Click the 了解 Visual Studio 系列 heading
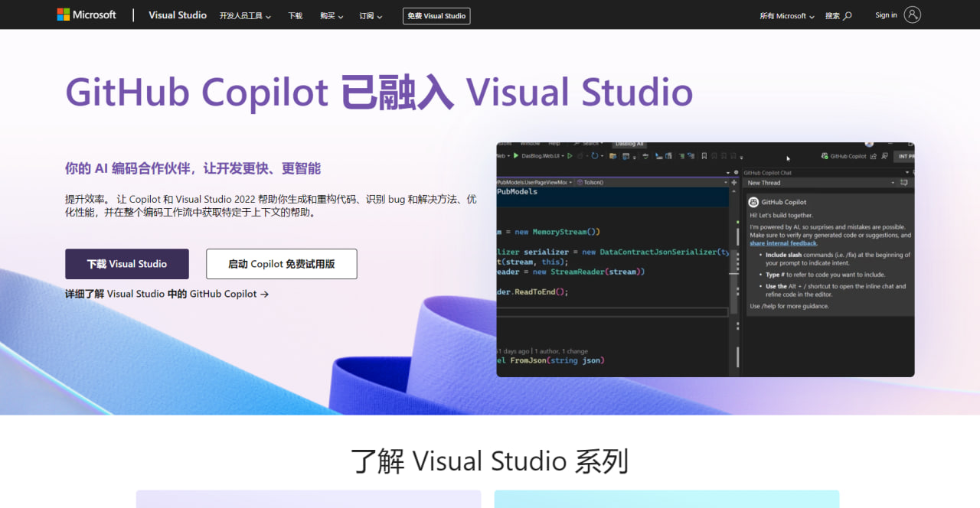980x508 pixels. tap(490, 461)
